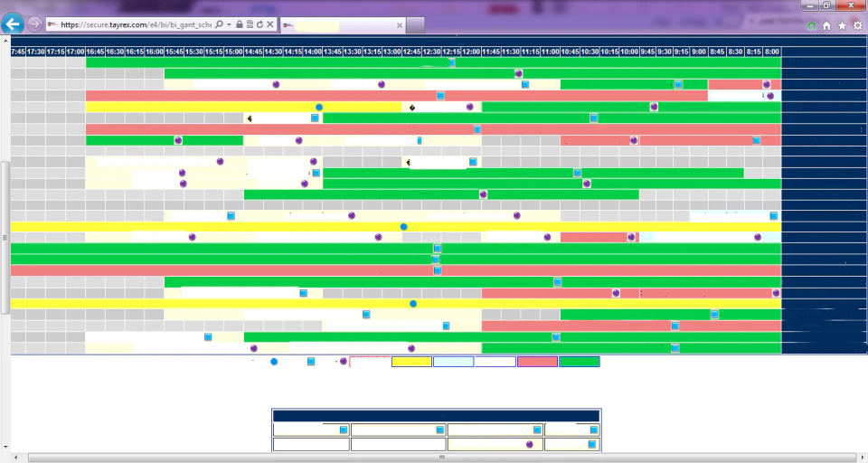This screenshot has width=868, height=463.
Task: Expand the address bar autocomplete dropdown arrow
Action: [229, 24]
